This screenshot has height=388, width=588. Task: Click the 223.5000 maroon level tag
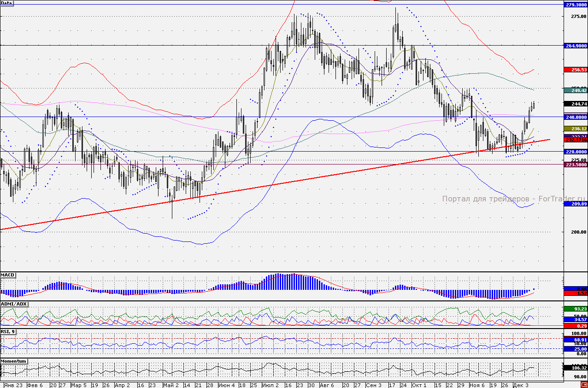[575, 164]
